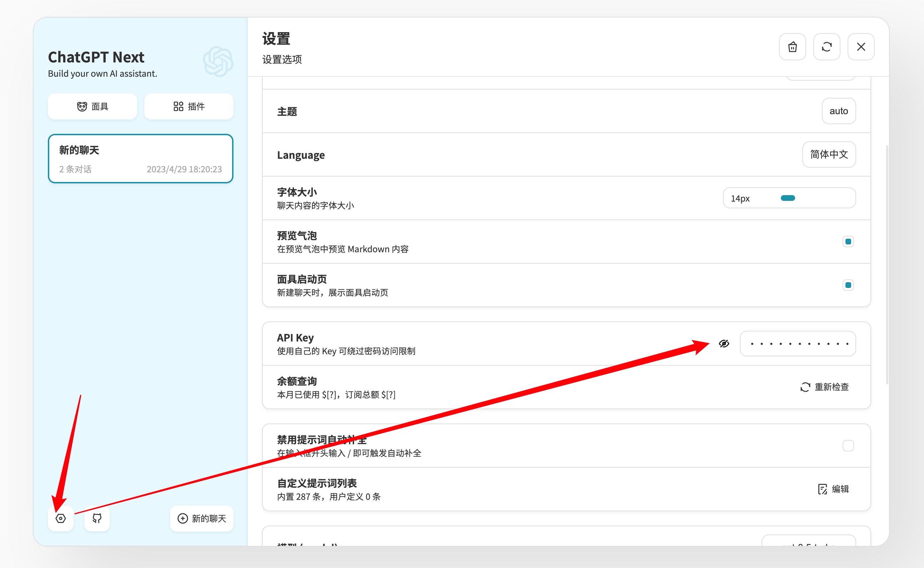Click the API Key input field

tap(798, 343)
